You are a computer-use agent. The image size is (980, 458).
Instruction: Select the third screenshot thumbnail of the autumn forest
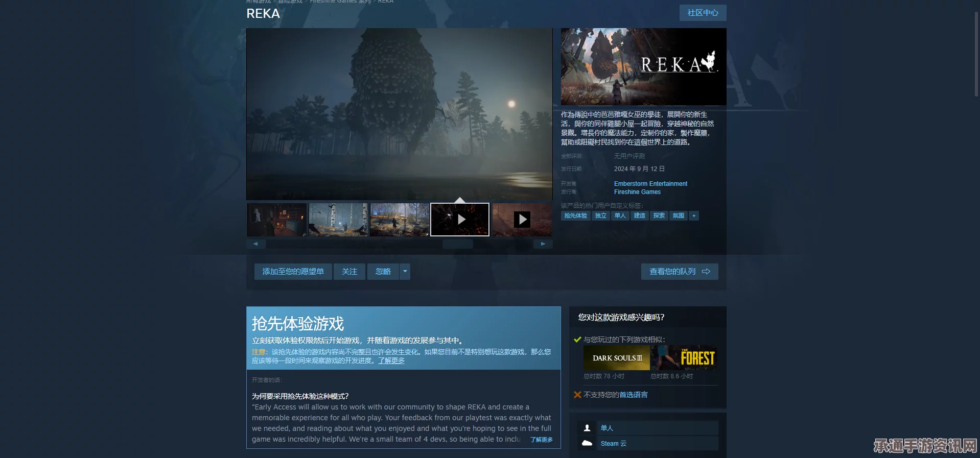pyautogui.click(x=400, y=220)
